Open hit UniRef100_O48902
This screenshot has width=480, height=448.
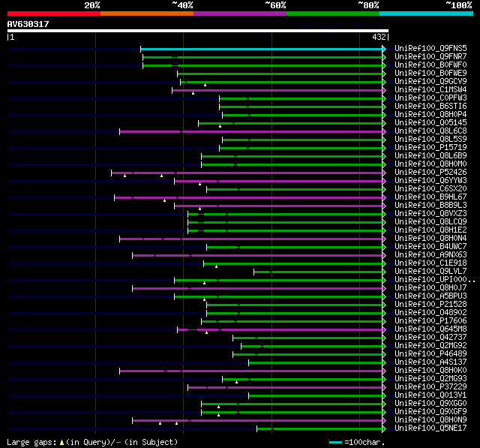point(430,313)
